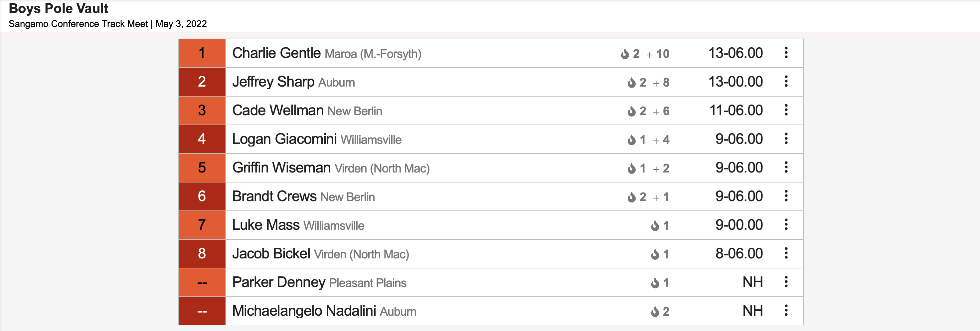
Task: Click the +8 points for Jeffrey Sharp
Action: pos(661,83)
